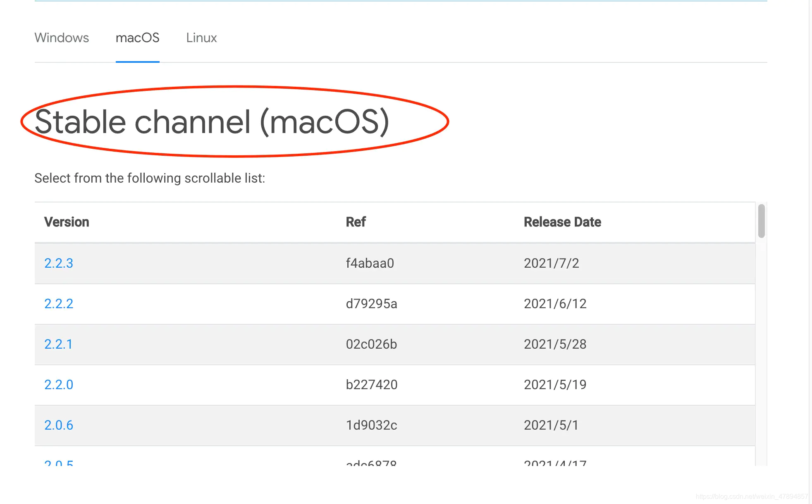This screenshot has width=812, height=504.
Task: Click release date 2021/7/2
Action: (552, 263)
